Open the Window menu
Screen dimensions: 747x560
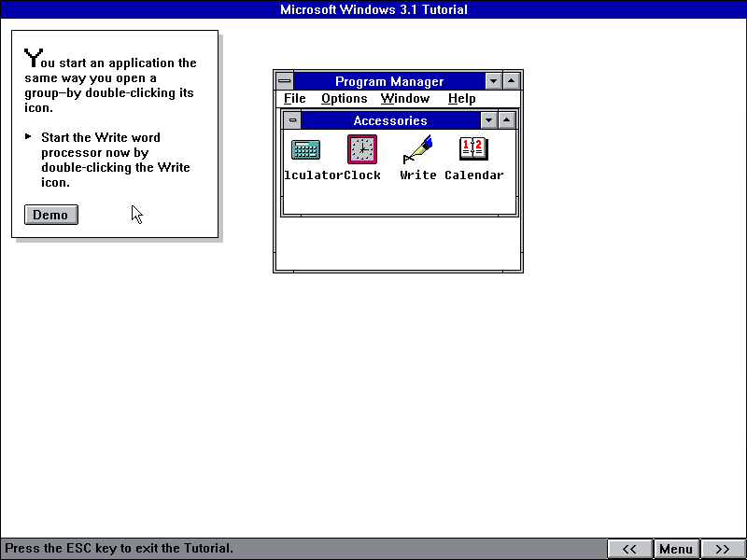pyautogui.click(x=405, y=99)
